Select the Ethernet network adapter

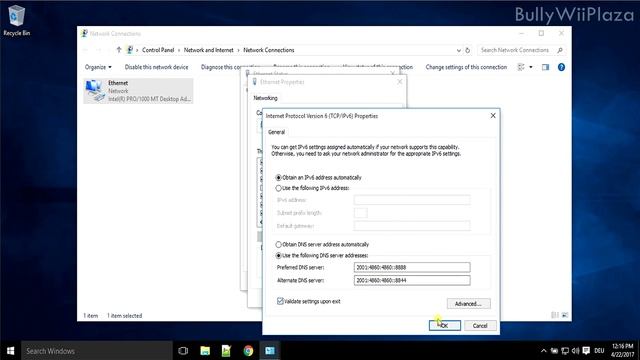(x=138, y=91)
